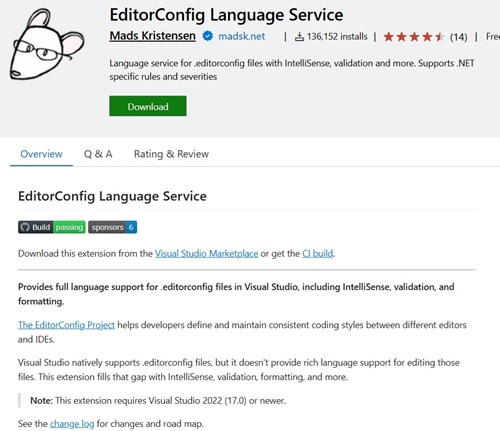The image size is (500, 431).
Task: Click the extension short description text
Action: [292, 70]
